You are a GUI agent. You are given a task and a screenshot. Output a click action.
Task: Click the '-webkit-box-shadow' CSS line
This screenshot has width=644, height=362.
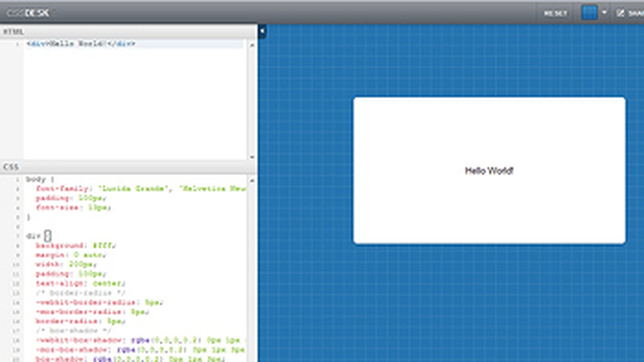(141, 340)
